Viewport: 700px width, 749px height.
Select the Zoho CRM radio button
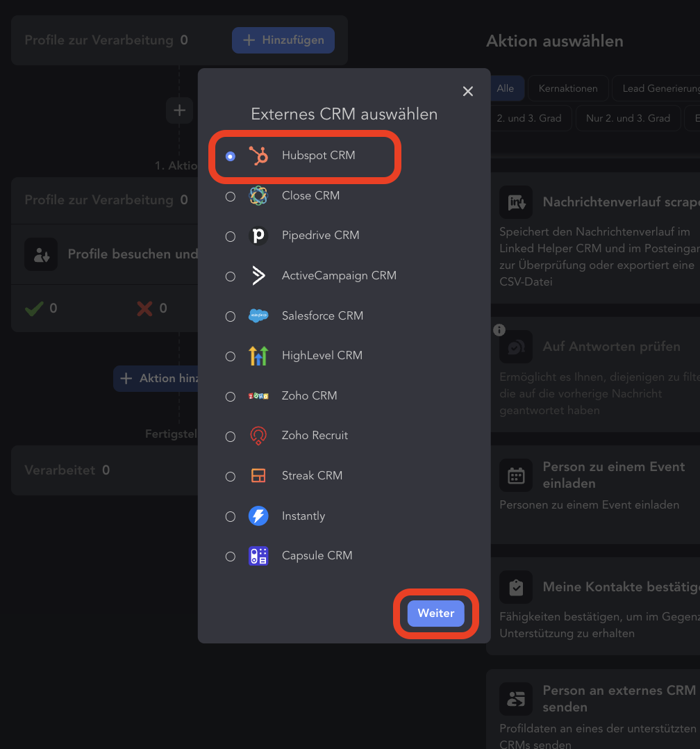[x=230, y=397]
